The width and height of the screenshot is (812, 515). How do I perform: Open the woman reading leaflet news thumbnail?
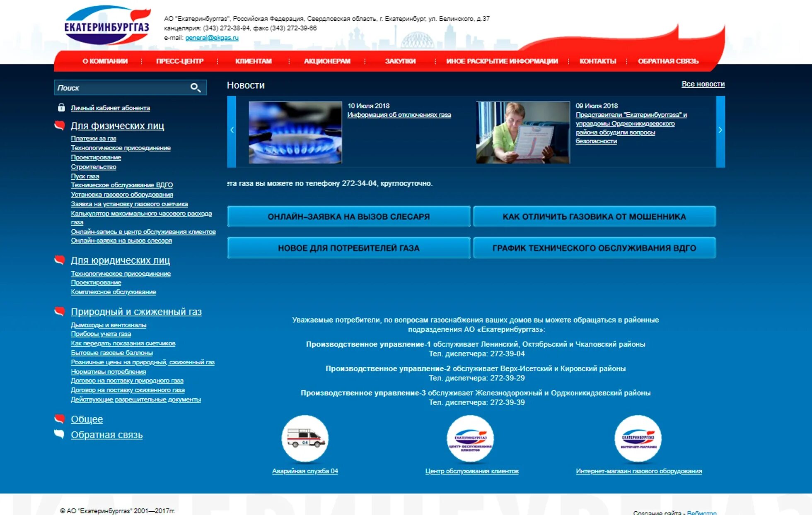[x=523, y=132]
